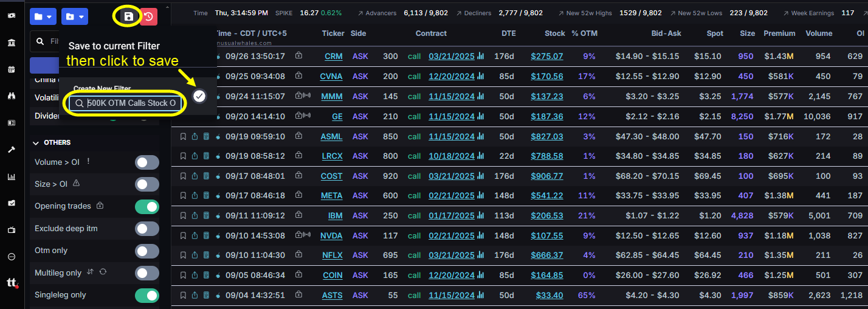Open the ASTS ticker link

tap(332, 296)
